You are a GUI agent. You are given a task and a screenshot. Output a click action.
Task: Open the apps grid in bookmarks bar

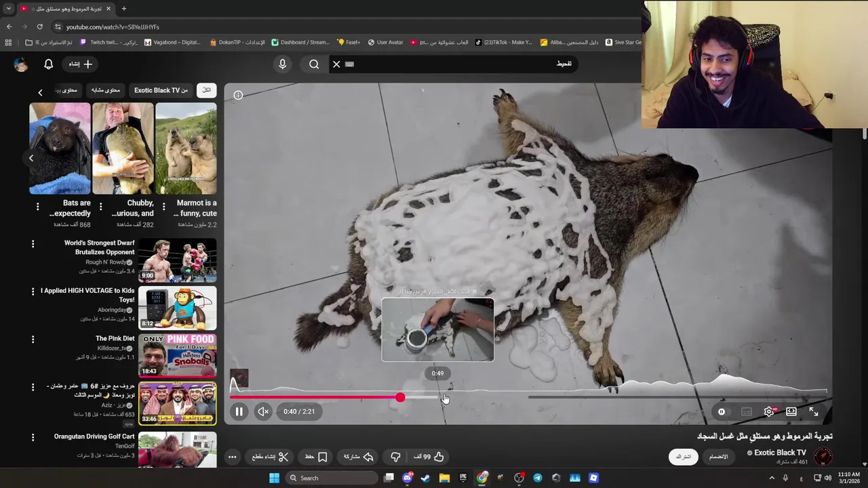tap(8, 42)
